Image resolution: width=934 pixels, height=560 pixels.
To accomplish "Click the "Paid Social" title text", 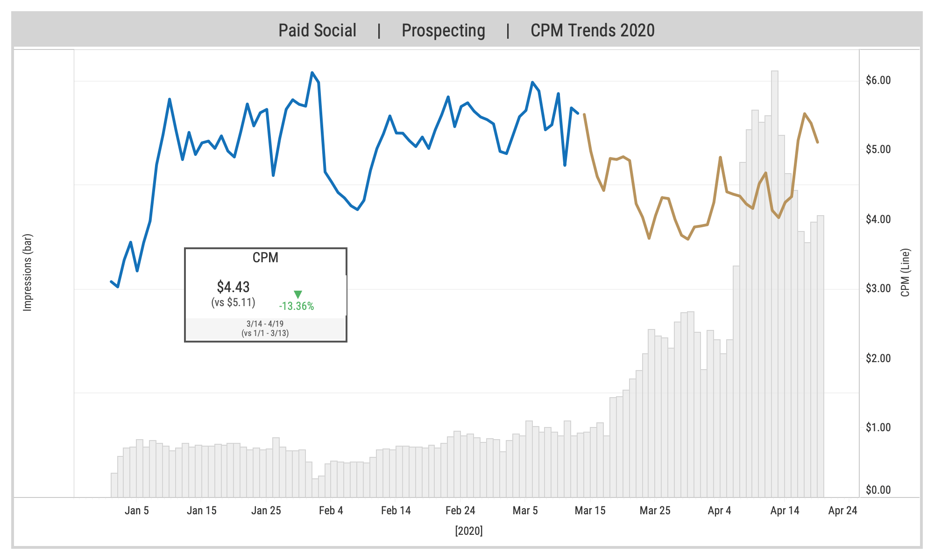I will click(x=317, y=30).
